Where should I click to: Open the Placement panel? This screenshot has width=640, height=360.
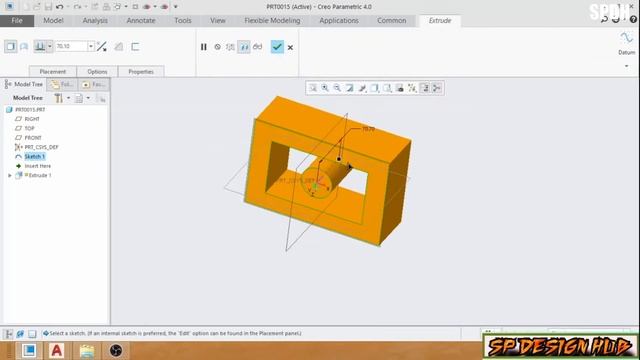pyautogui.click(x=53, y=71)
